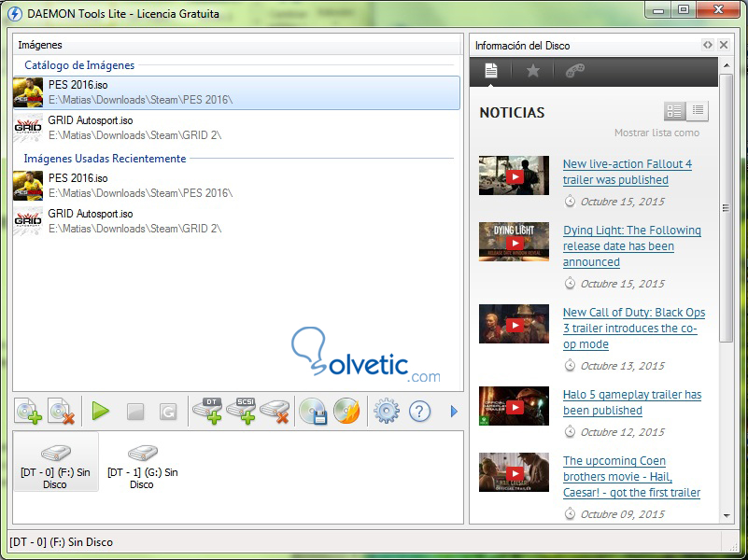Click the Octubre 13, 2015 date text

622,366
